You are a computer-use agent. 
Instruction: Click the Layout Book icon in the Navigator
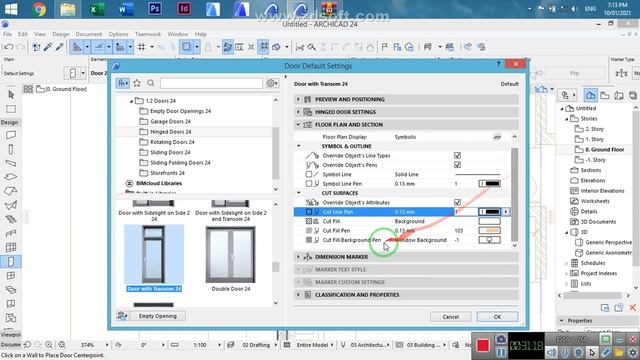click(x=619, y=96)
